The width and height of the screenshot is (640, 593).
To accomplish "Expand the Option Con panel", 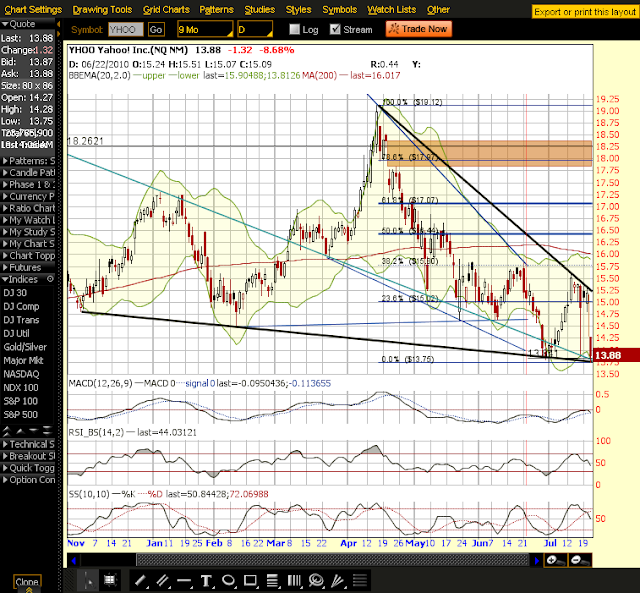I will click(x=28, y=480).
